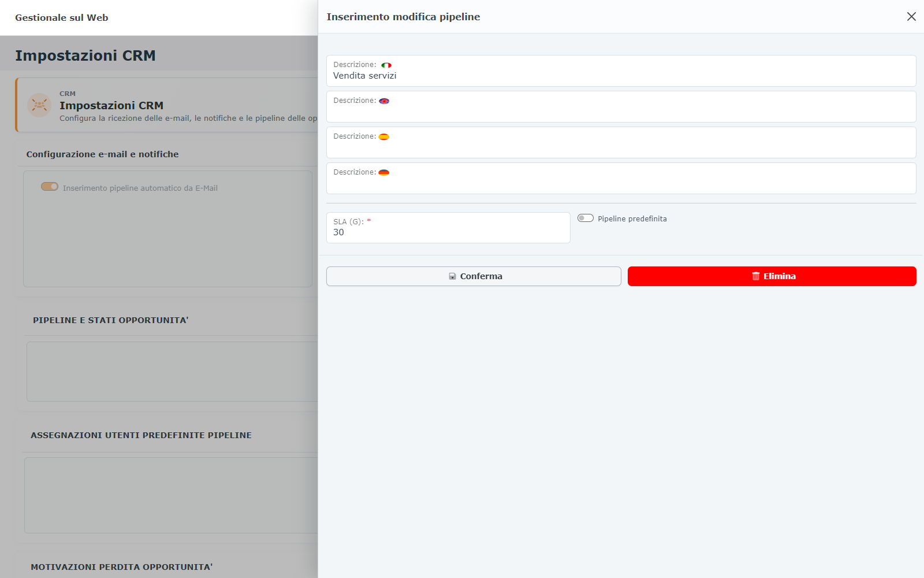Viewport: 924px width, 578px height.
Task: Click PIPELINE E STATI OPPORTUNITA' heading
Action: click(x=111, y=320)
